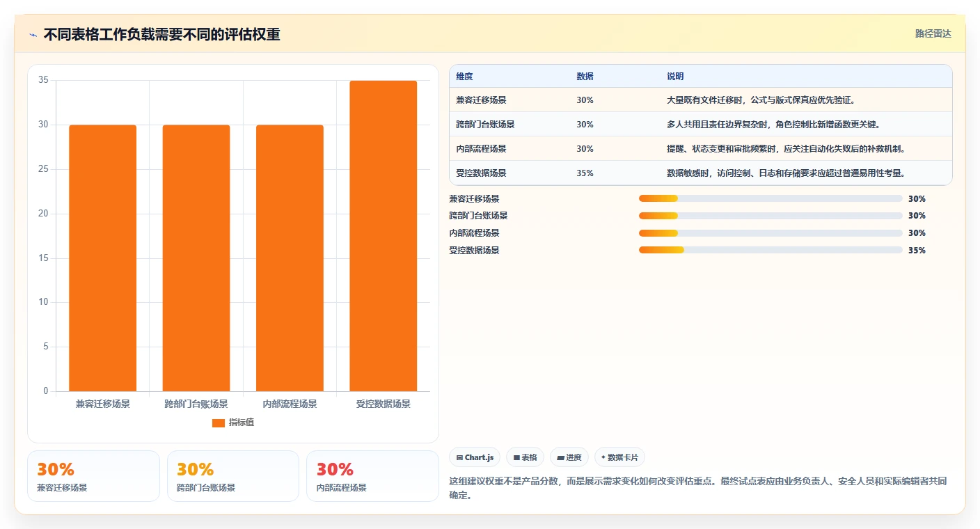Click the 受控数据场景 bar in chart
This screenshot has height=529, width=980.
384,236
